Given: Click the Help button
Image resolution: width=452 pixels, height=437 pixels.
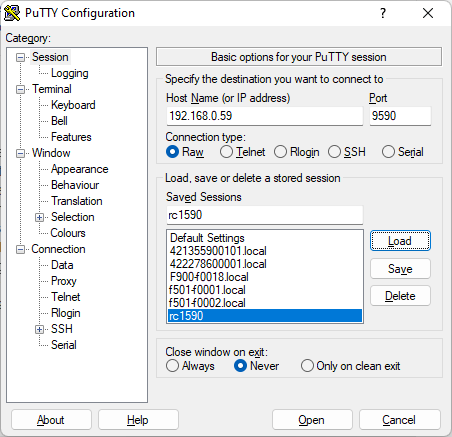Looking at the screenshot, I should [138, 420].
